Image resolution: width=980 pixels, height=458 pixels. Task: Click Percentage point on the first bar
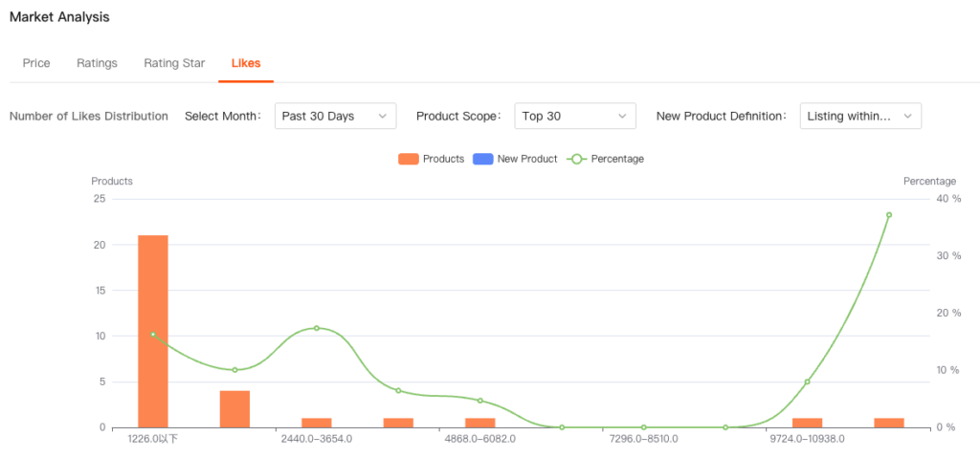point(153,335)
